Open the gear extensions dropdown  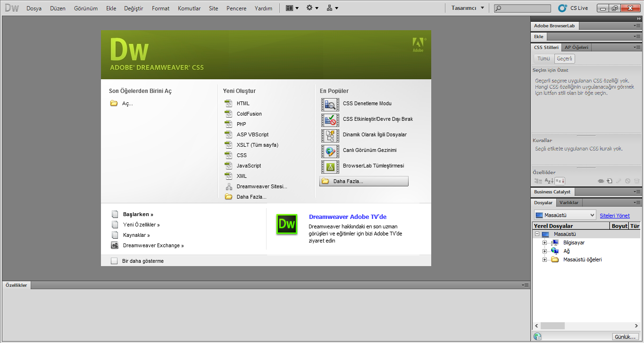(312, 8)
